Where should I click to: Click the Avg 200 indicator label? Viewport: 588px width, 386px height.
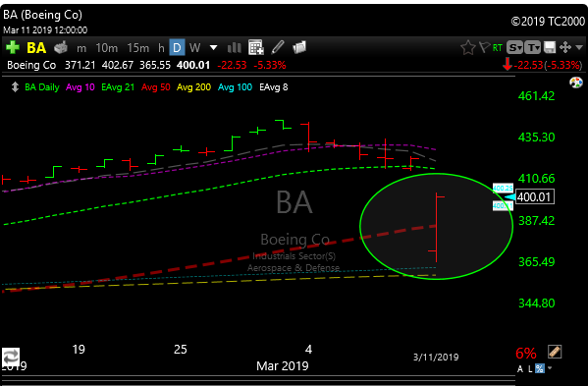click(194, 87)
